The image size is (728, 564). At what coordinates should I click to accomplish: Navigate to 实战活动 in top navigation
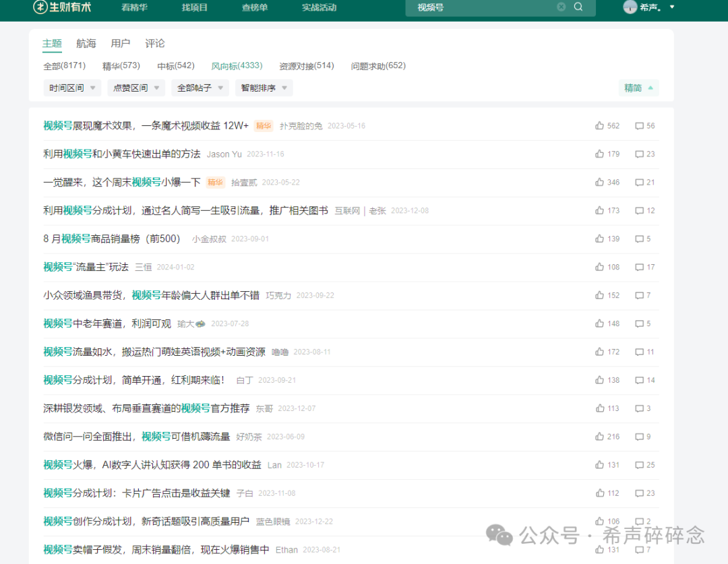pos(319,8)
